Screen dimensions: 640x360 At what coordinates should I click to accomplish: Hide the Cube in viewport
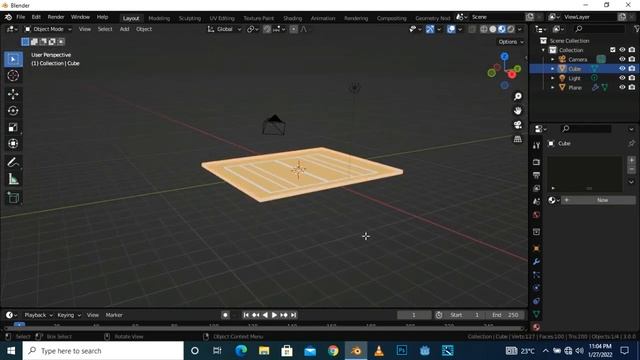click(x=622, y=69)
